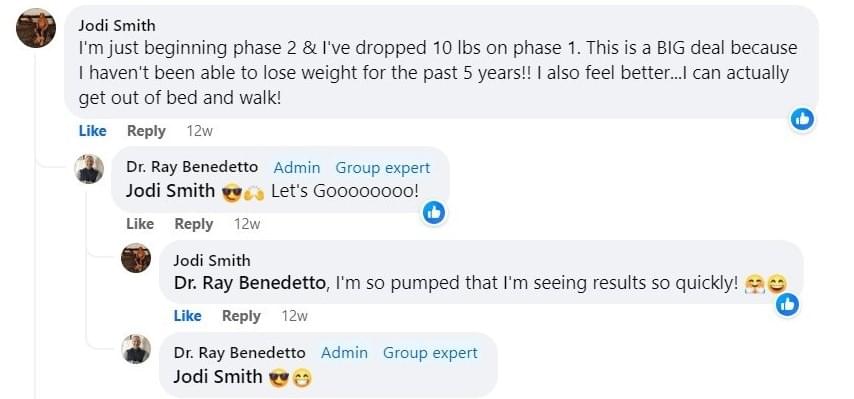Open the Admin badge on first Benedetto reply
This screenshot has width=854, height=399.
click(297, 168)
